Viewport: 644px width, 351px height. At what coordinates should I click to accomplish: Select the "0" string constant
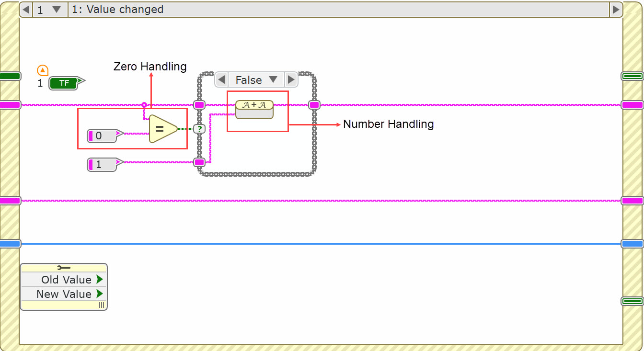101,136
